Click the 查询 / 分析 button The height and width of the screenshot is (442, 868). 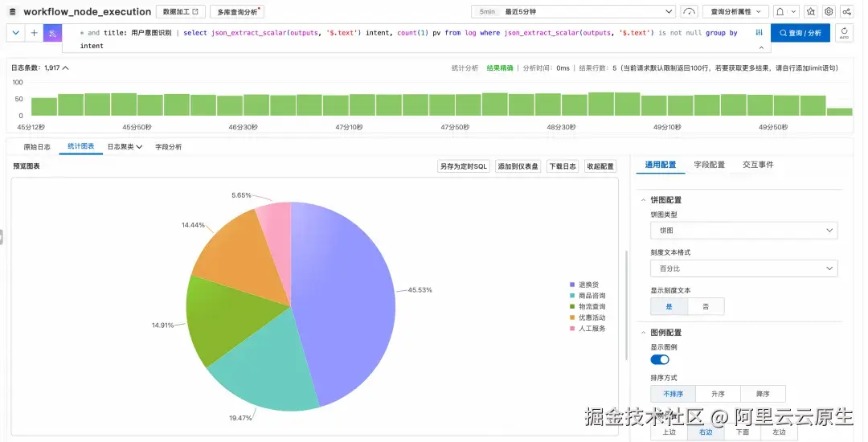[800, 33]
